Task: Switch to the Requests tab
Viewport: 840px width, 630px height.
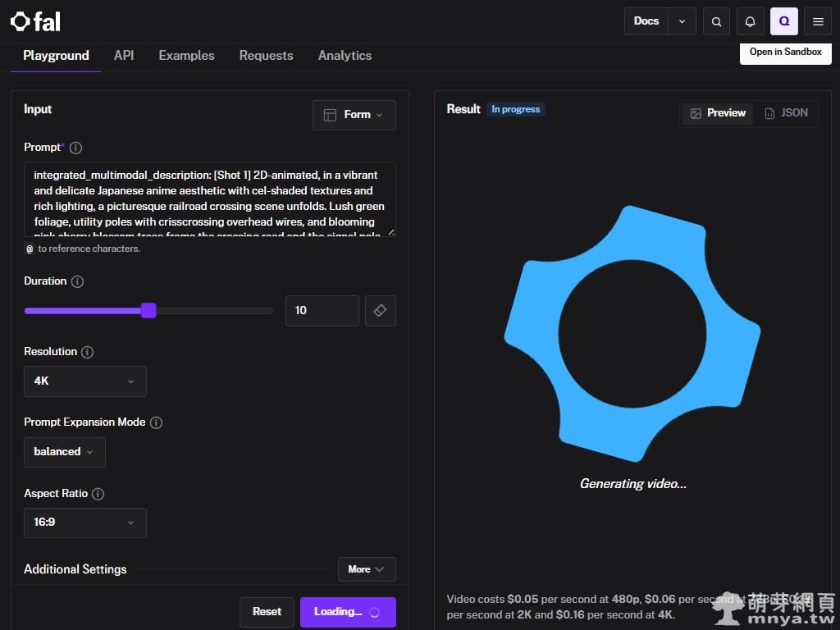Action: (267, 56)
